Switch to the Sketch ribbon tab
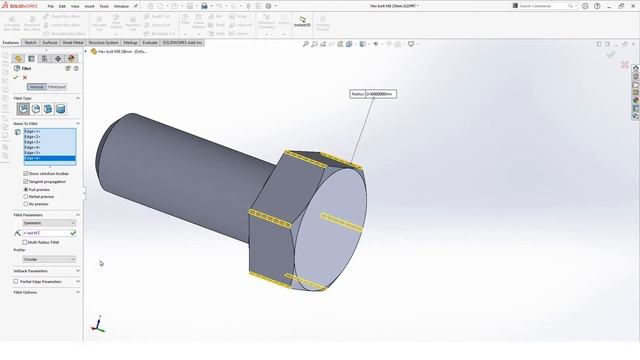 click(31, 43)
